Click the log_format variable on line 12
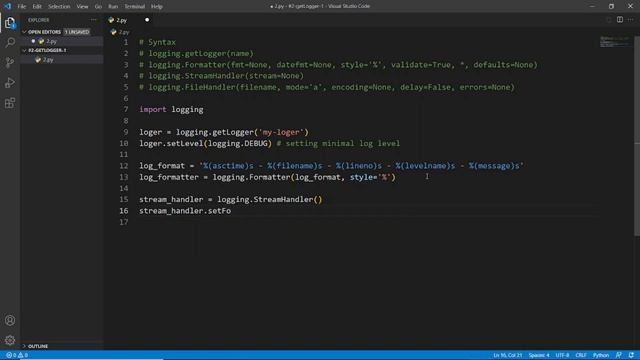Screen dimensions: 640x360 pos(162,166)
